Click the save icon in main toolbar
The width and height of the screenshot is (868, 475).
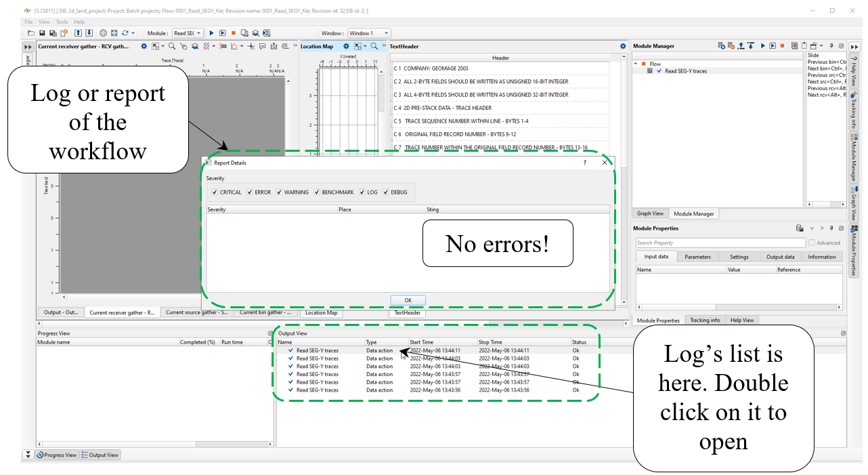click(x=42, y=33)
